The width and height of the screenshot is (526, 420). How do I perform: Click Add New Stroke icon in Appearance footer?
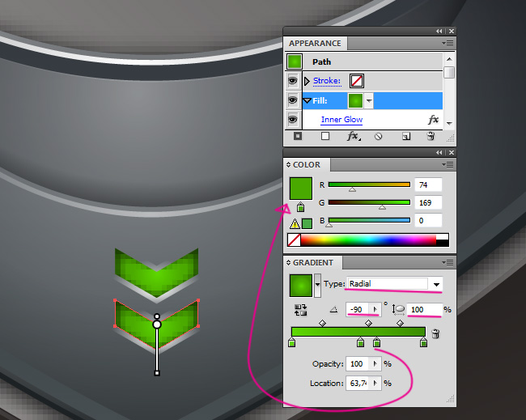298,137
